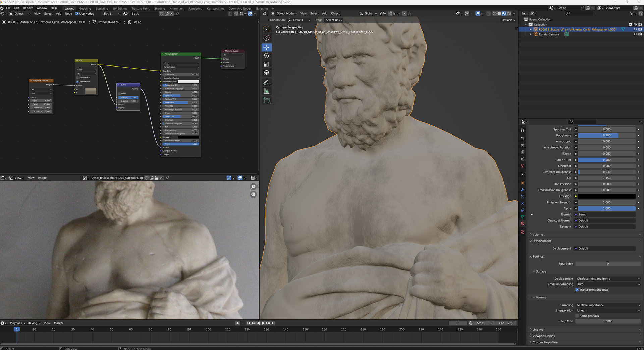This screenshot has width=644, height=350.
Task: Adjust the Sheen Tint slider in properties
Action: (607, 160)
